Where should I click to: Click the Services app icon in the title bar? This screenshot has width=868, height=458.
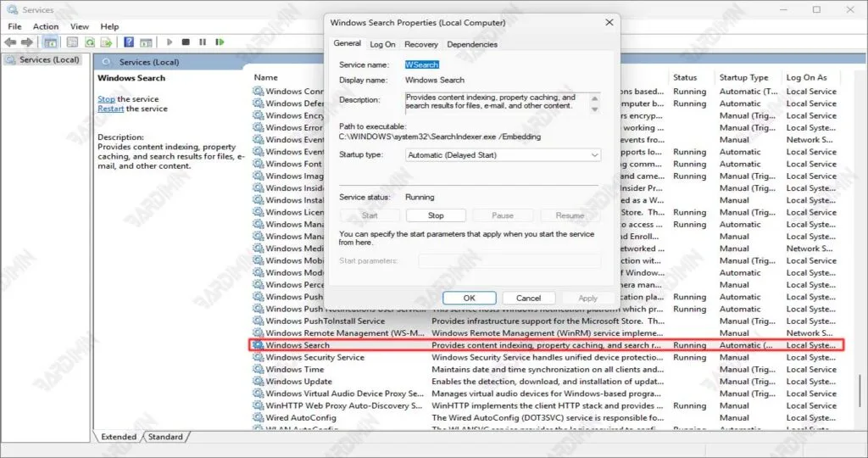(x=12, y=10)
